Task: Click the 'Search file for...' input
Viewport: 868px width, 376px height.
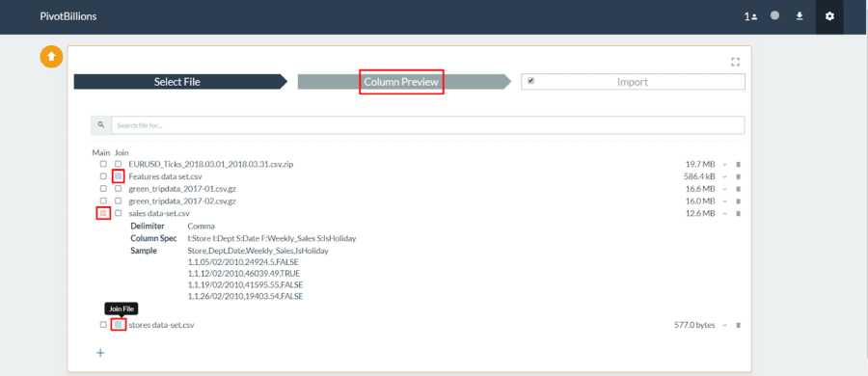Action: tap(427, 125)
